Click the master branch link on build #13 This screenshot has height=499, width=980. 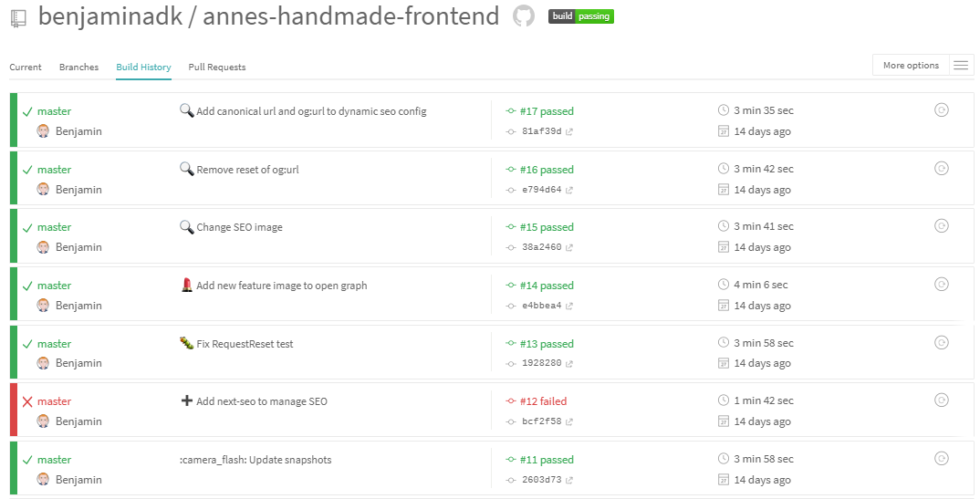(x=55, y=344)
